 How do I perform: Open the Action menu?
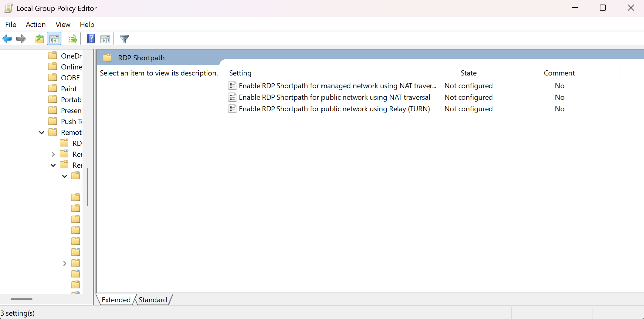point(36,24)
